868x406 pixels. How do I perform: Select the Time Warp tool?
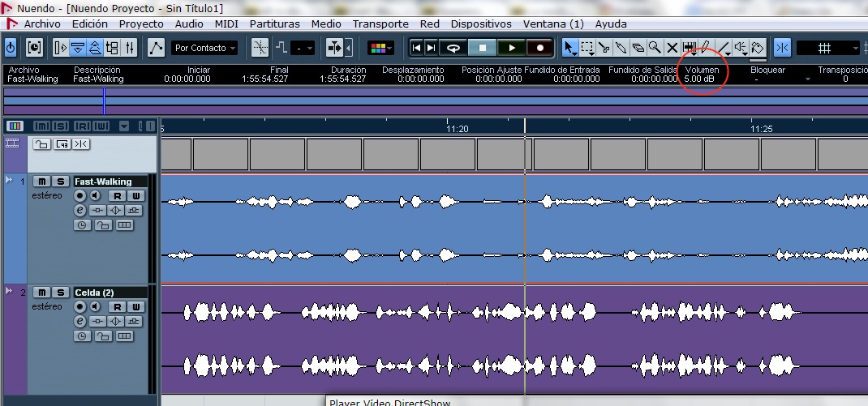coord(690,48)
